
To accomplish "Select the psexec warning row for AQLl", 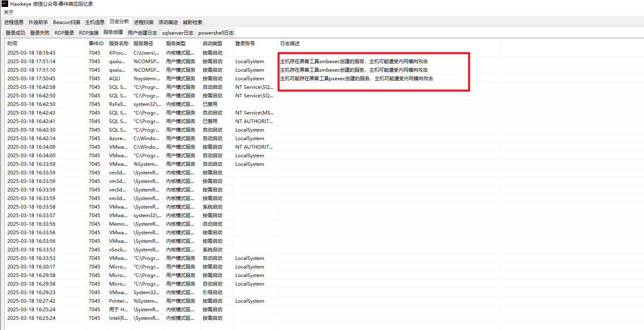I will (x=324, y=79).
